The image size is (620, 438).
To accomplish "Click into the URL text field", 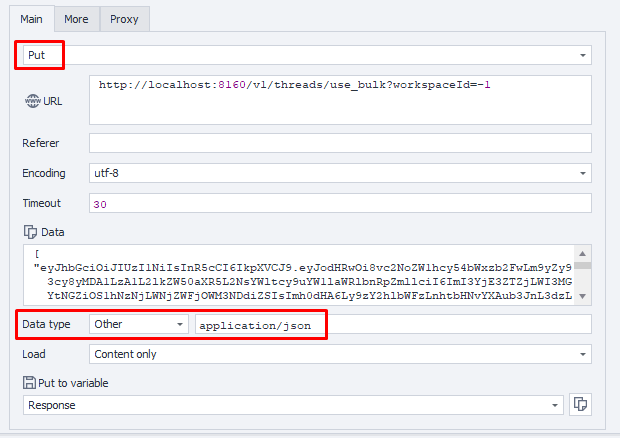I will 340,100.
